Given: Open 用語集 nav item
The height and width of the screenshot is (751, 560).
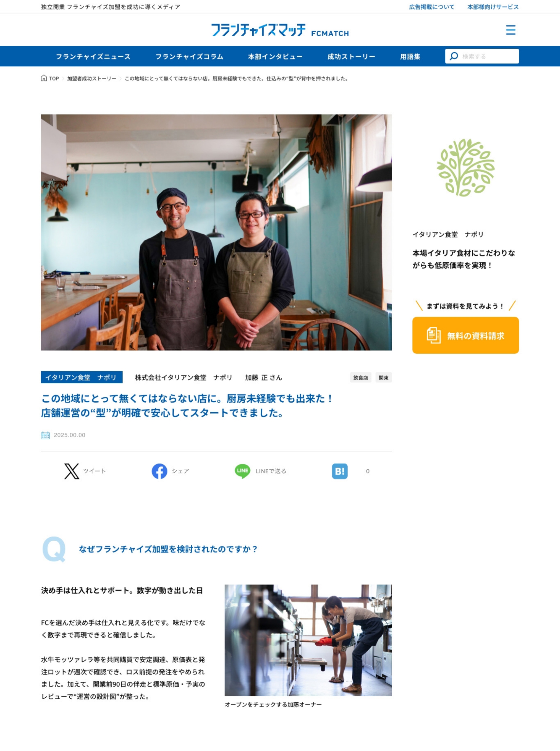Looking at the screenshot, I should pyautogui.click(x=410, y=57).
